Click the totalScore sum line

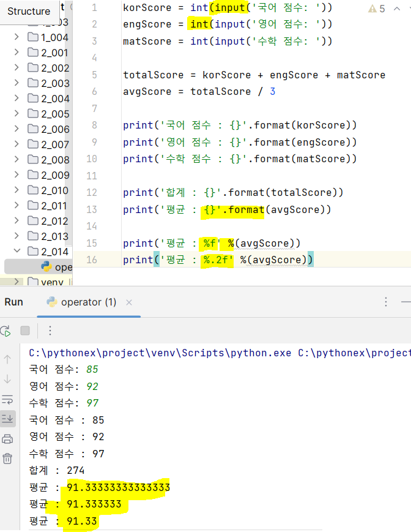(x=254, y=75)
